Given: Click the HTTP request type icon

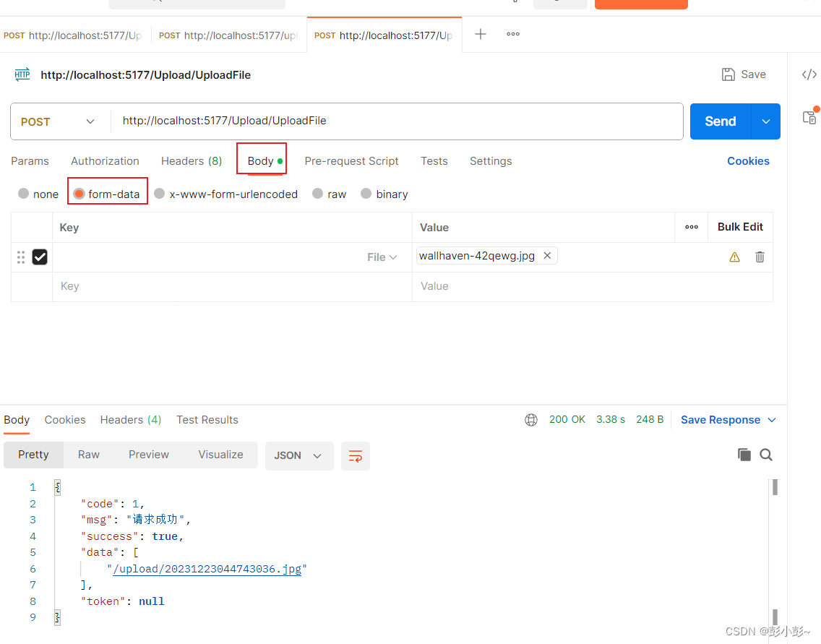Looking at the screenshot, I should (x=22, y=74).
